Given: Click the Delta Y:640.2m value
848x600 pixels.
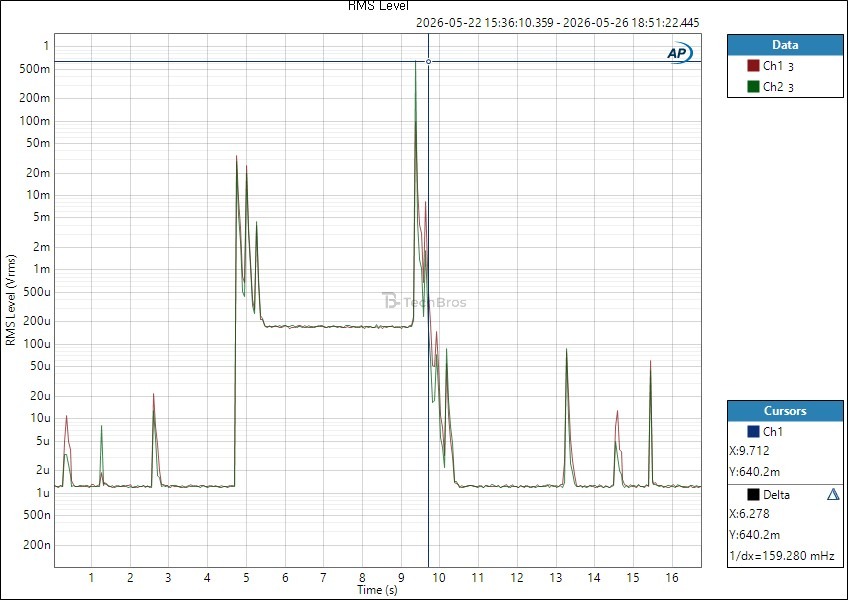Looking at the screenshot, I should tap(754, 535).
